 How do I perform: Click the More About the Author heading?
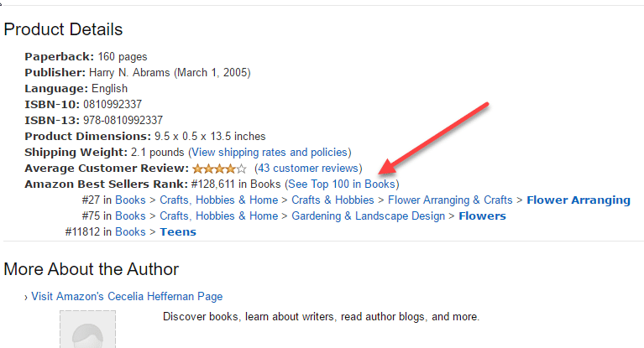click(x=92, y=269)
